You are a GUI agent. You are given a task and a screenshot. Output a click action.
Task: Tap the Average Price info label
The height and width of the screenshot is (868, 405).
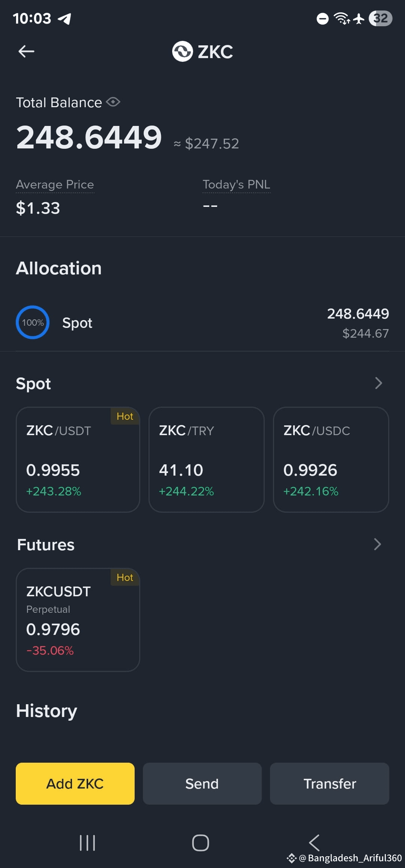pyautogui.click(x=55, y=185)
